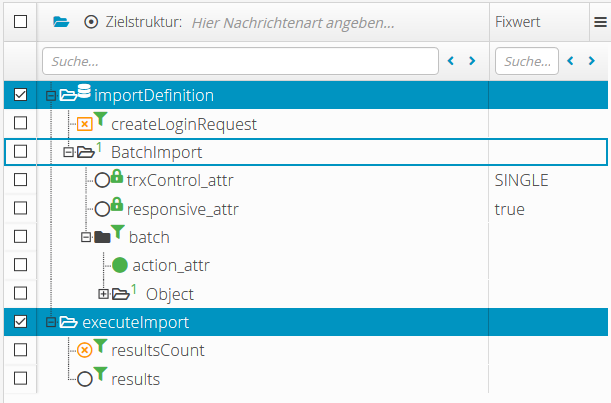Click the folder icon in the header
611x403 pixels.
pyautogui.click(x=61, y=21)
